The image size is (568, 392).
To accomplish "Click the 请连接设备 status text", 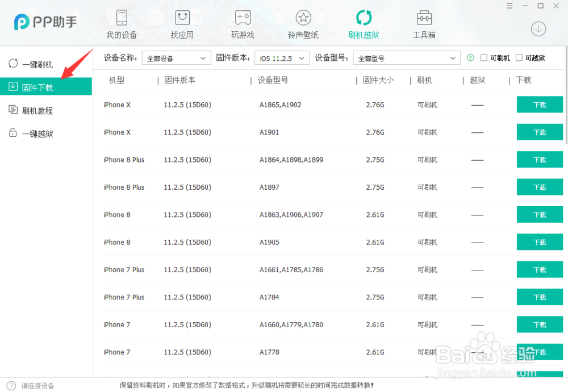I will pyautogui.click(x=37, y=386).
